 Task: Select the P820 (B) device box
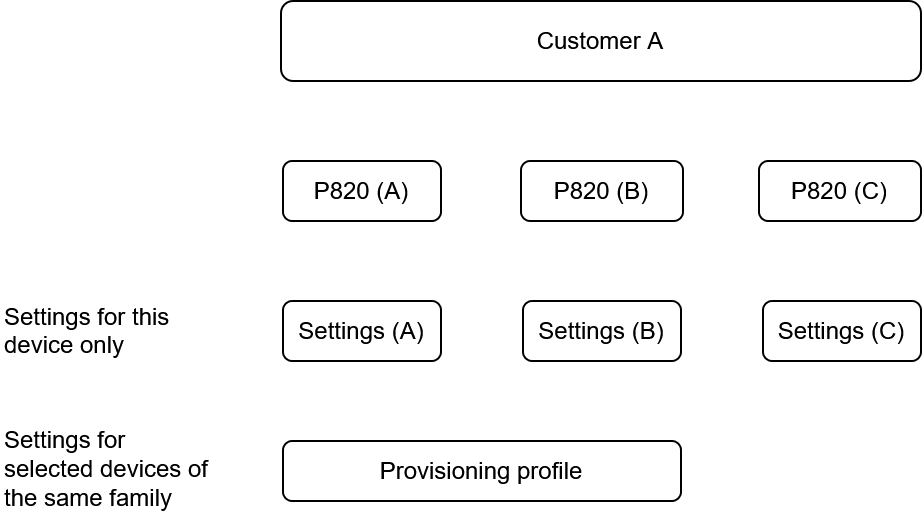pyautogui.click(x=602, y=191)
